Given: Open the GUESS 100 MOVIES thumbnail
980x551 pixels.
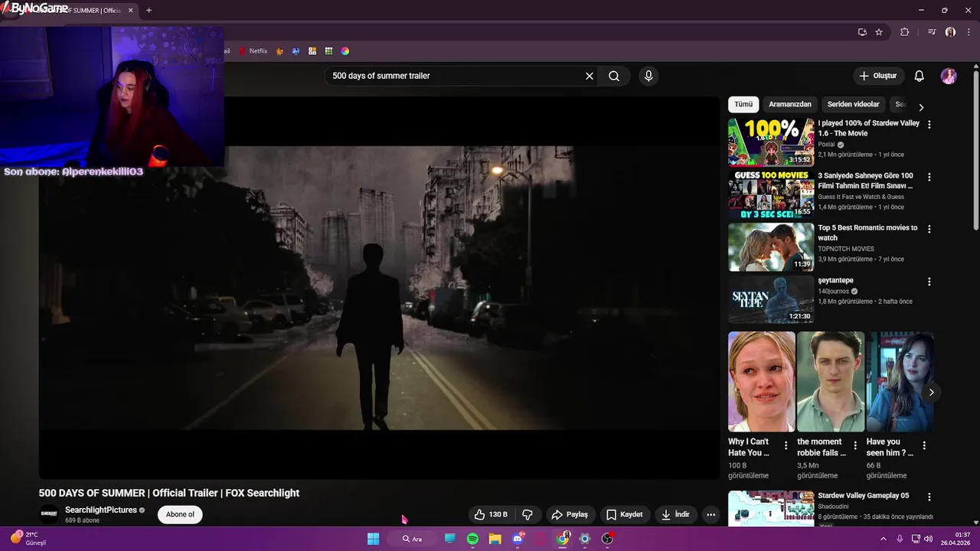Looking at the screenshot, I should tap(771, 194).
